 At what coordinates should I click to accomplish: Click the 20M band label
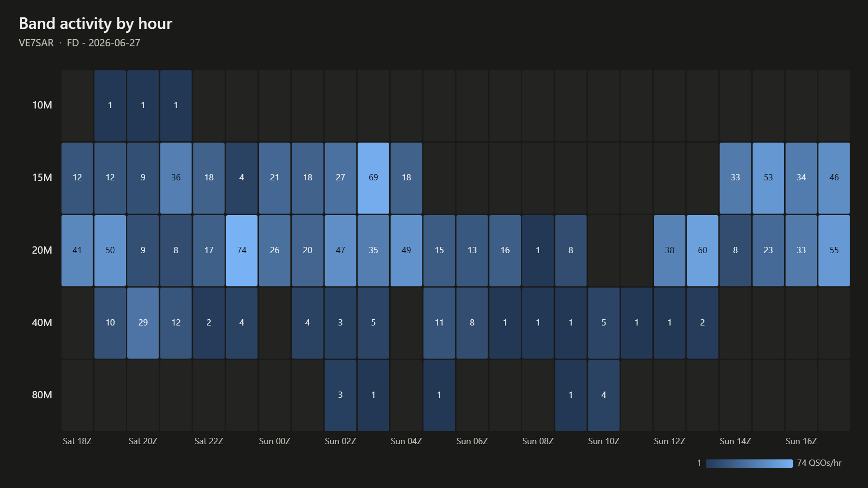pos(42,250)
